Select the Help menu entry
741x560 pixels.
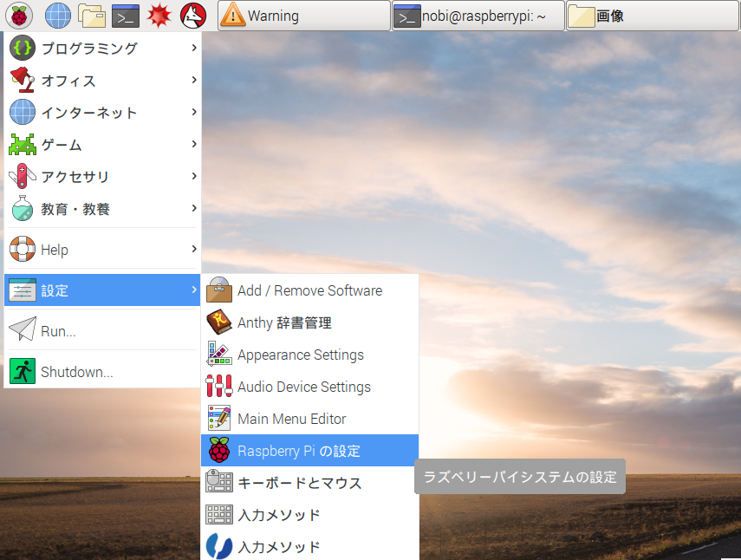(102, 249)
